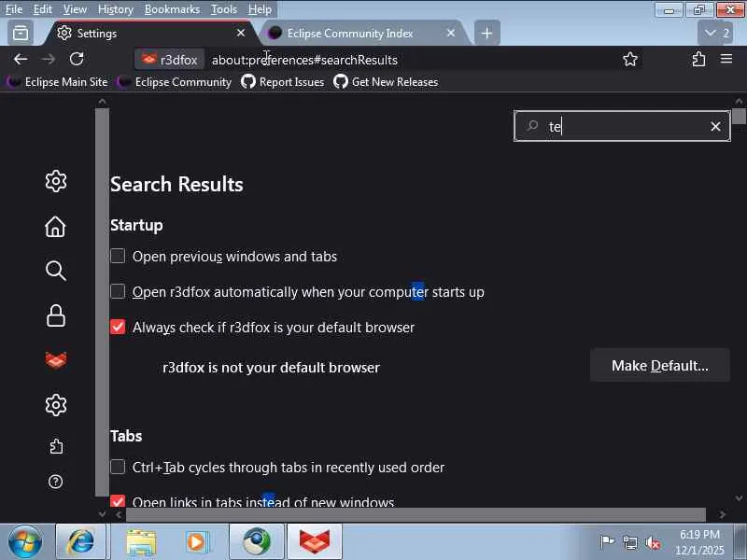
Task: Open Windows Media Player from taskbar
Action: tap(196, 542)
